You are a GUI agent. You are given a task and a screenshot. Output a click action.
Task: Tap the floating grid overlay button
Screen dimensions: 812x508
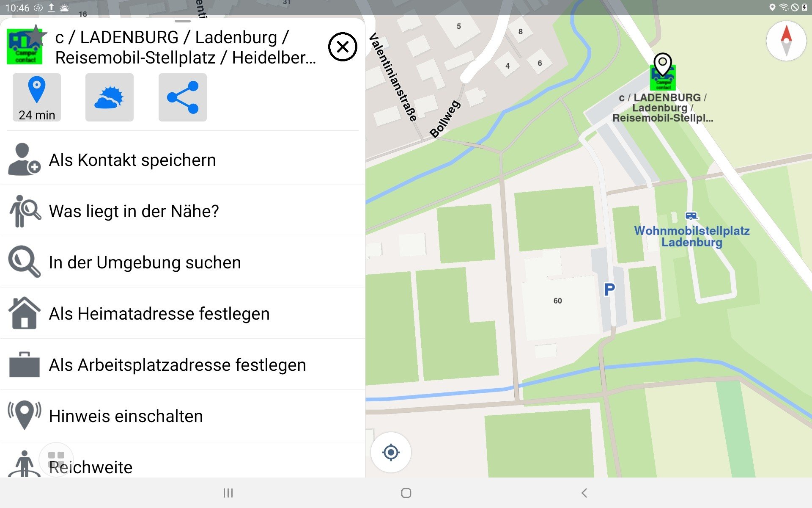[x=56, y=459]
